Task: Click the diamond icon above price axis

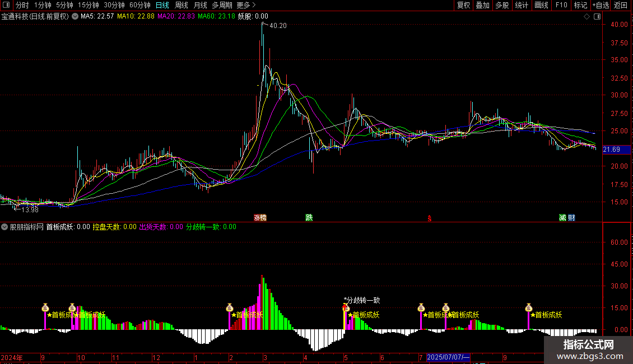Action: click(587, 17)
